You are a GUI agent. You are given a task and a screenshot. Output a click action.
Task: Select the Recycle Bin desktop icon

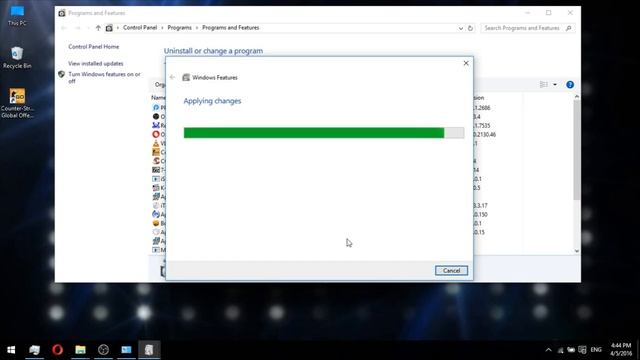coord(17,58)
